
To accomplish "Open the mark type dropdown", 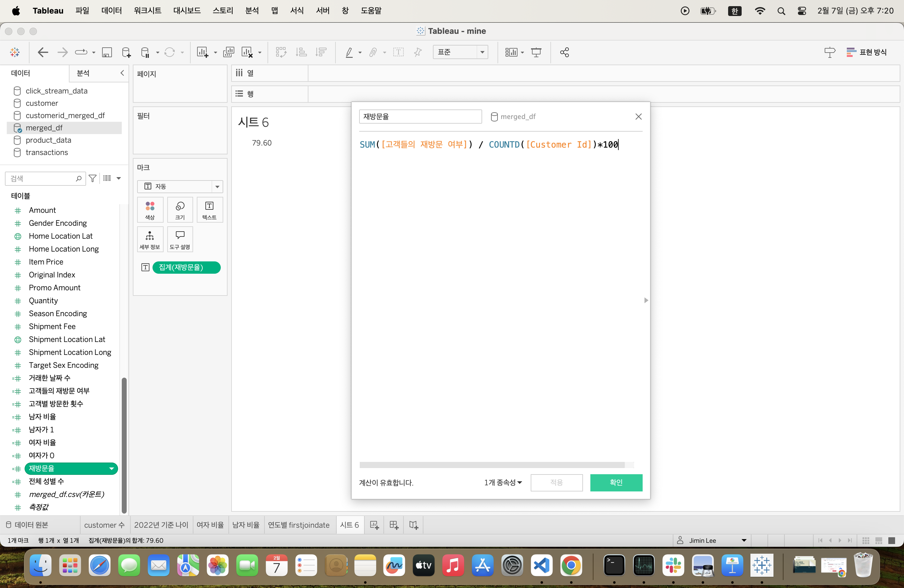I will pyautogui.click(x=180, y=186).
